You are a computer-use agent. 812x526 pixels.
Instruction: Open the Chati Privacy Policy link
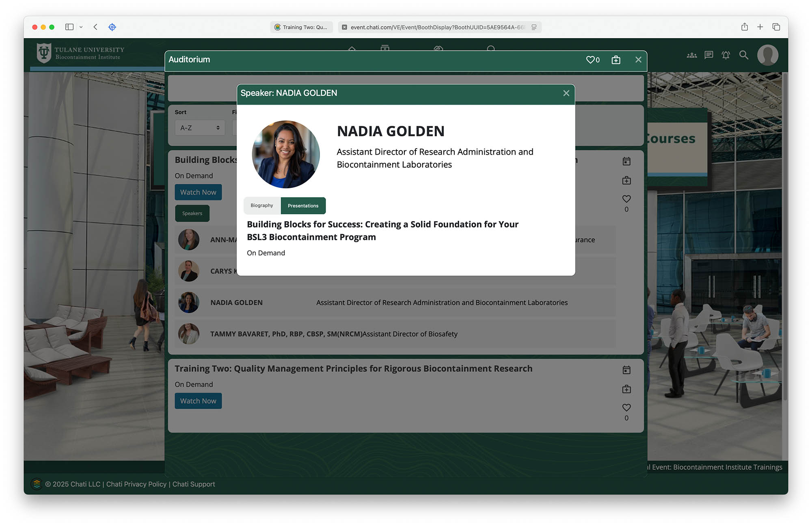coord(136,484)
